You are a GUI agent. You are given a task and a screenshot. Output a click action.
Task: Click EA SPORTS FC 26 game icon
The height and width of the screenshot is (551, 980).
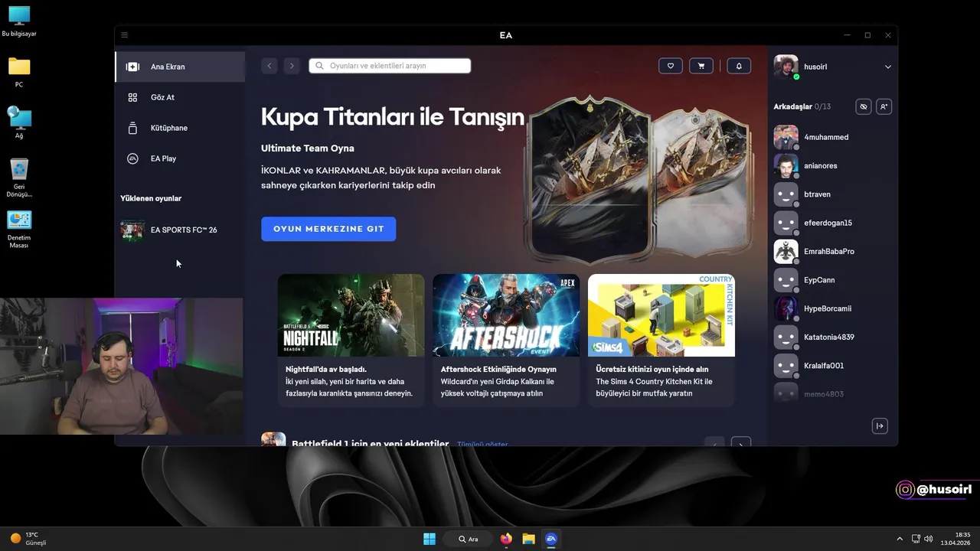point(132,230)
